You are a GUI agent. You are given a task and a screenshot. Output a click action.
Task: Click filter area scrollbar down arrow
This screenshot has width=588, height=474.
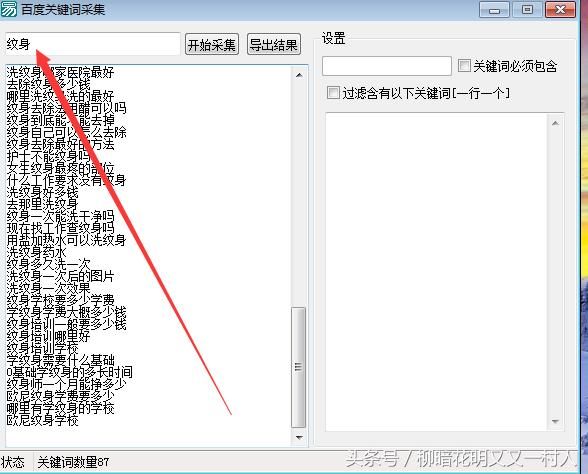pyautogui.click(x=555, y=422)
